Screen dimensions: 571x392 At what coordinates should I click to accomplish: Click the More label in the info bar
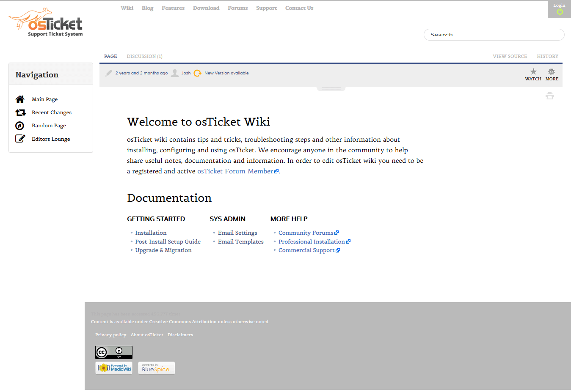coord(552,79)
